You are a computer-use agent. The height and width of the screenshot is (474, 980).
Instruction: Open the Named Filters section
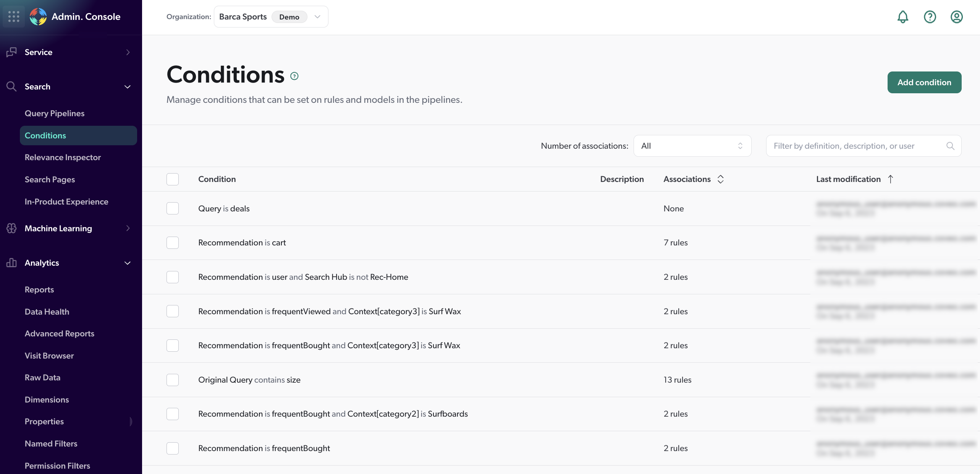(51, 443)
